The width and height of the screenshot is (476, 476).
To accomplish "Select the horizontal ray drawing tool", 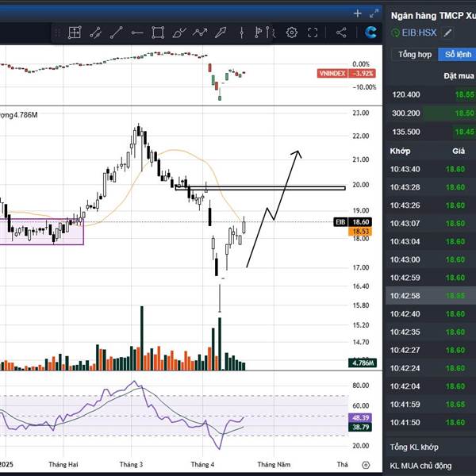I will coord(137,33).
